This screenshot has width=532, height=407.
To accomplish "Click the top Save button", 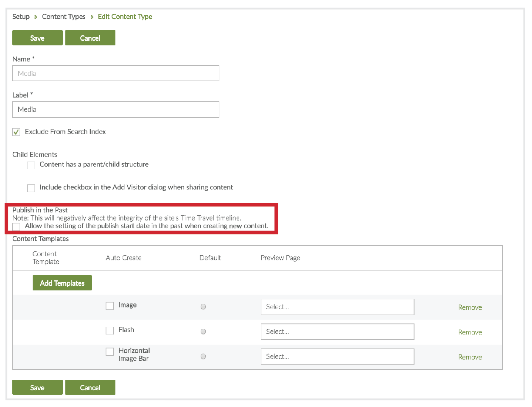I will tap(37, 38).
